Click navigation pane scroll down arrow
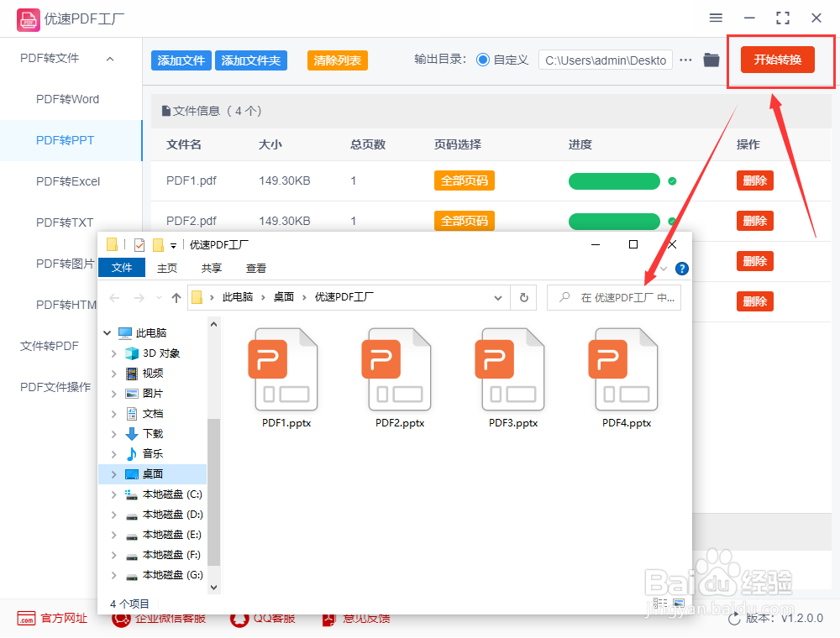Image resolution: width=840 pixels, height=638 pixels. point(213,587)
